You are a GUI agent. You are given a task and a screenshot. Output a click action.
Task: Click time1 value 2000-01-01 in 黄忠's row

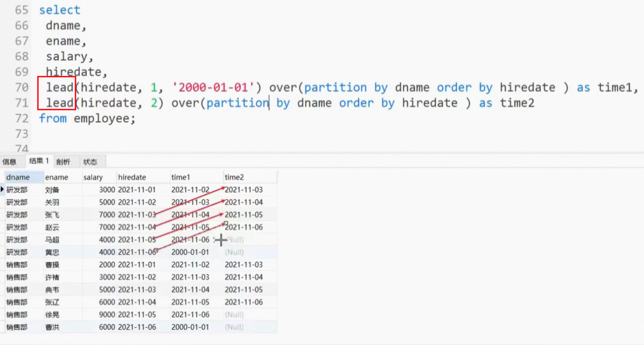190,252
